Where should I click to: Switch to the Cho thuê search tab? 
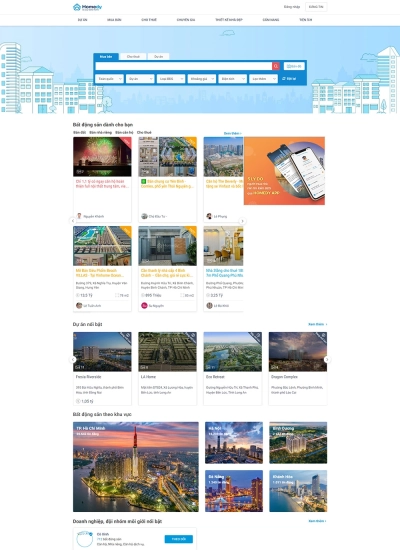click(133, 56)
